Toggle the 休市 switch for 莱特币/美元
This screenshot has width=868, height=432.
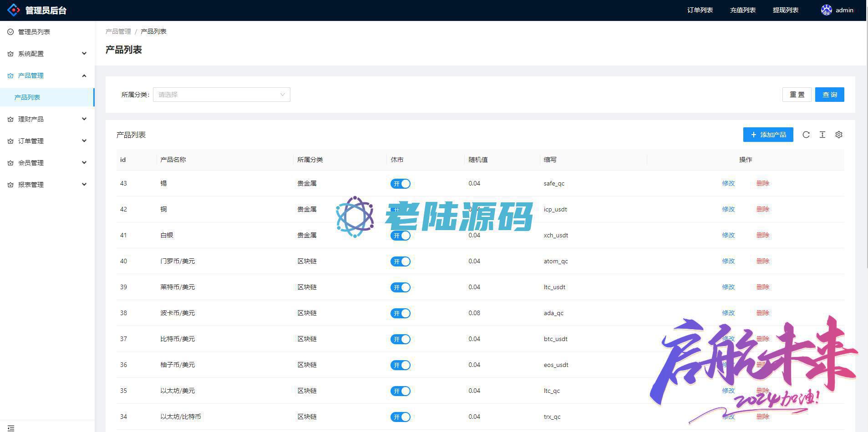(x=401, y=287)
